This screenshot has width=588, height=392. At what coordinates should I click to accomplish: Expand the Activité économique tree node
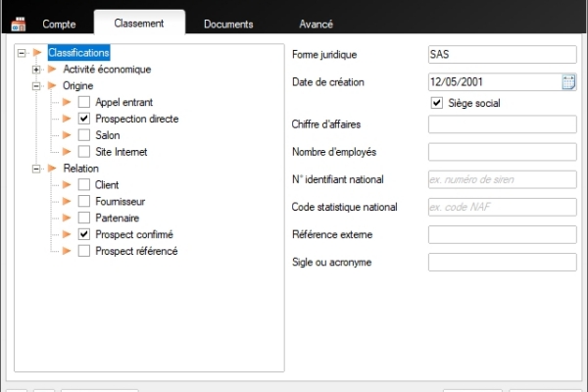[x=36, y=70]
